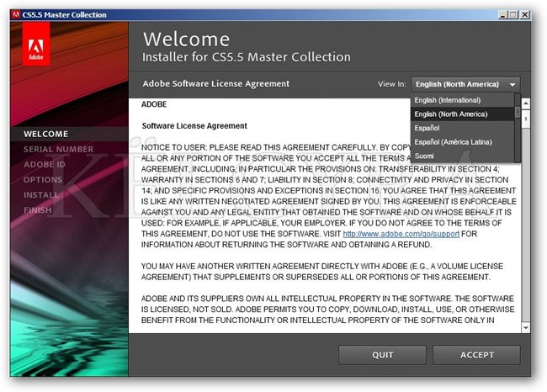This screenshot has width=547, height=392.
Task: Pick Suomi in the language list
Action: coord(463,156)
